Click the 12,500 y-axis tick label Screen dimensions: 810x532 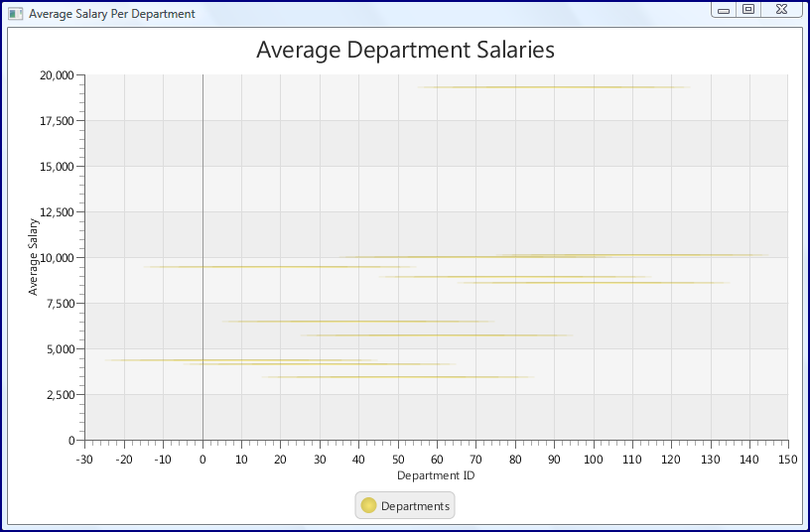point(57,212)
